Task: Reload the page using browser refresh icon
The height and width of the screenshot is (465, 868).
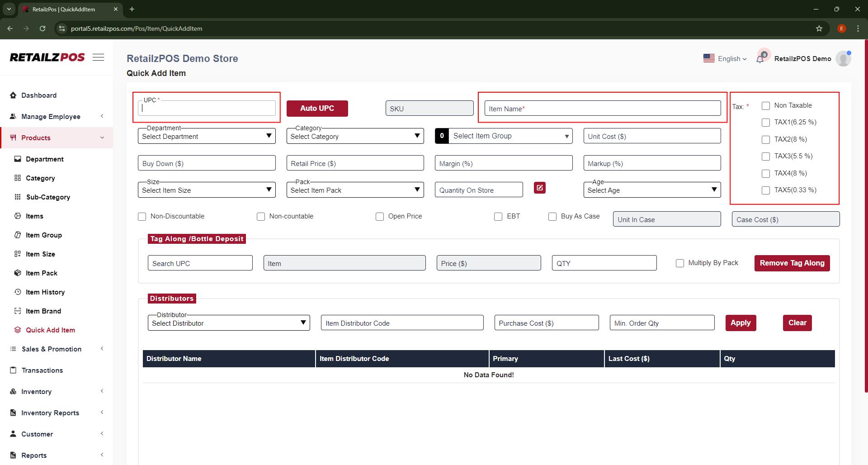Action: coord(42,28)
